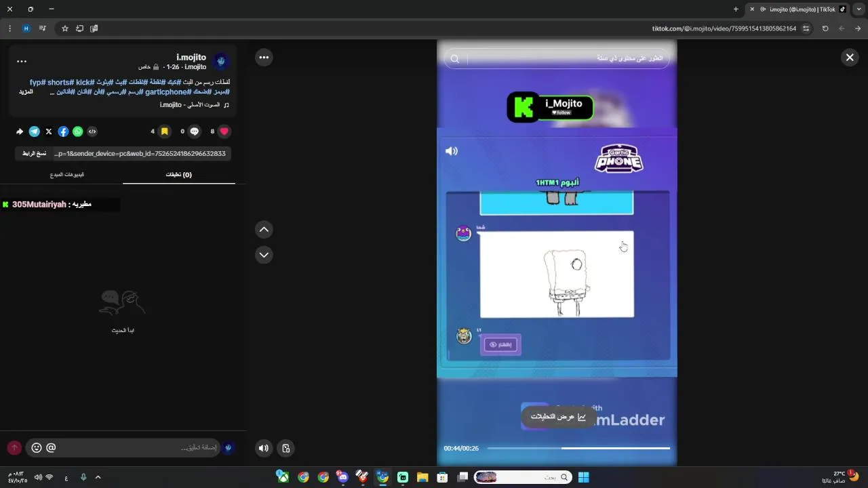Open the i.mojito username link
Image resolution: width=868 pixels, height=488 pixels.
[x=191, y=58]
